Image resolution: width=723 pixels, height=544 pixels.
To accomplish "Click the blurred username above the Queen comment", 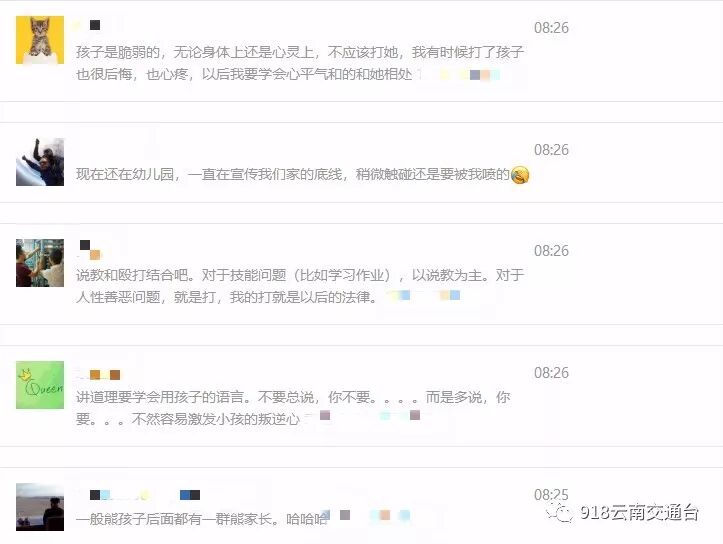I will (98, 375).
